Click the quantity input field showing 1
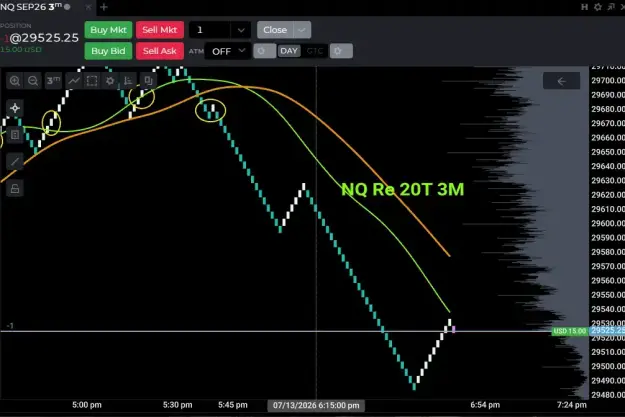 coord(210,30)
